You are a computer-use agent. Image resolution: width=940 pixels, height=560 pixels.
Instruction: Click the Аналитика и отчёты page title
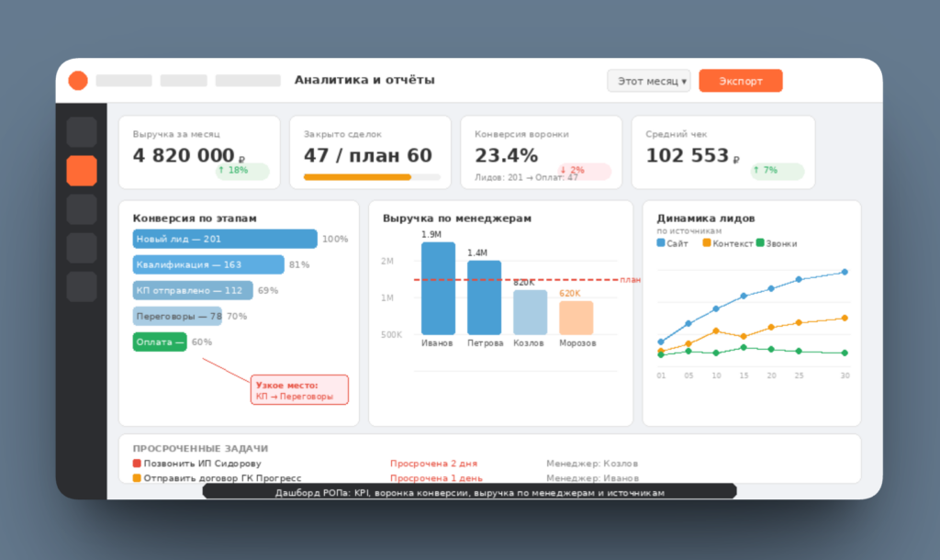[x=364, y=81]
